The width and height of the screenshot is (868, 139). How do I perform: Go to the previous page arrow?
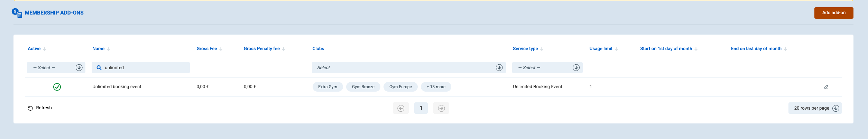click(x=401, y=108)
